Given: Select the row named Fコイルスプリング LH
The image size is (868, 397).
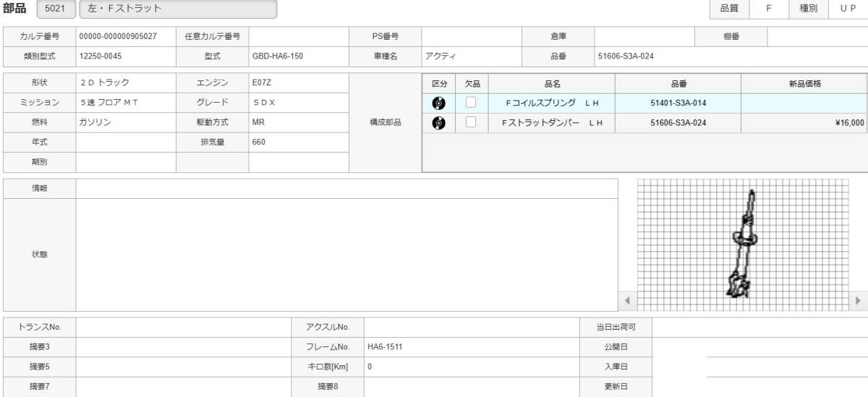Looking at the screenshot, I should (x=644, y=103).
